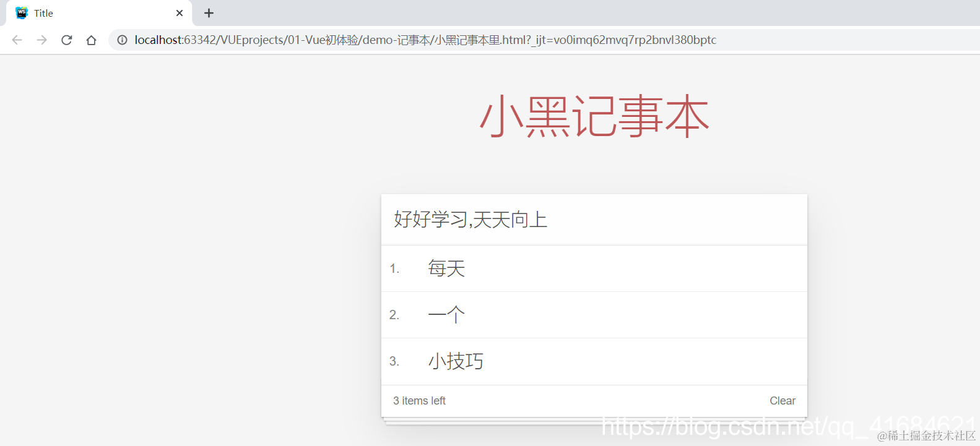Focus the 好好学习,天天向上 input field
Image resolution: width=980 pixels, height=446 pixels.
tap(594, 220)
